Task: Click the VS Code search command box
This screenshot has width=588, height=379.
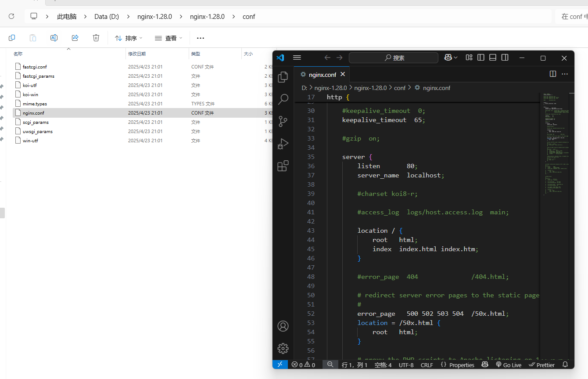Action: pos(394,58)
